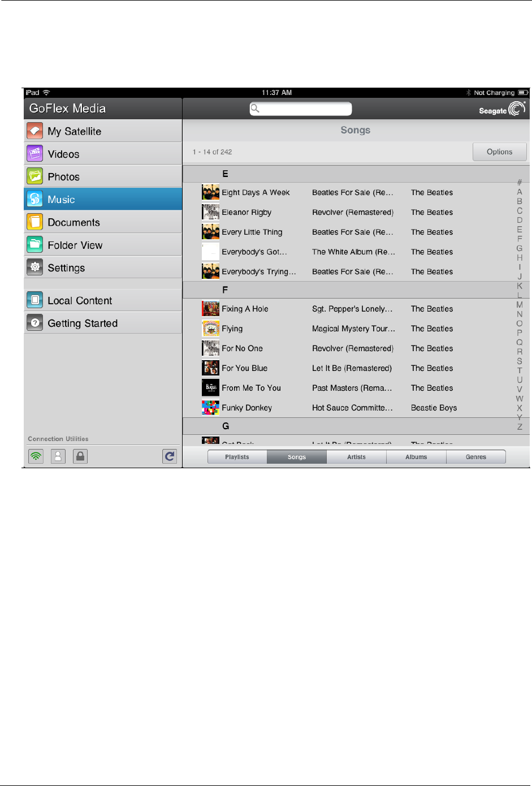
Task: Select the song Funky Donkey
Action: (247, 408)
